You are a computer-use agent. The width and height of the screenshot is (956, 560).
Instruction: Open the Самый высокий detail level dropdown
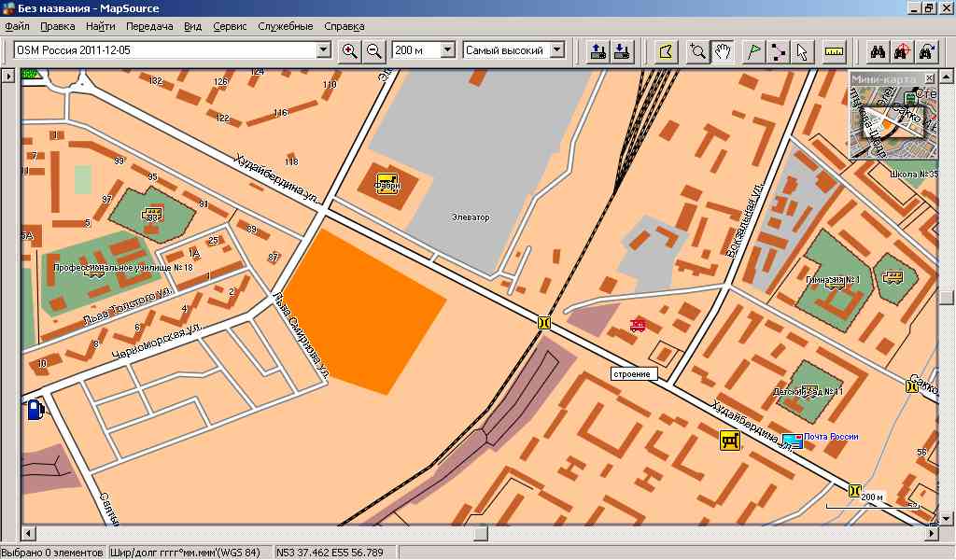coord(557,50)
